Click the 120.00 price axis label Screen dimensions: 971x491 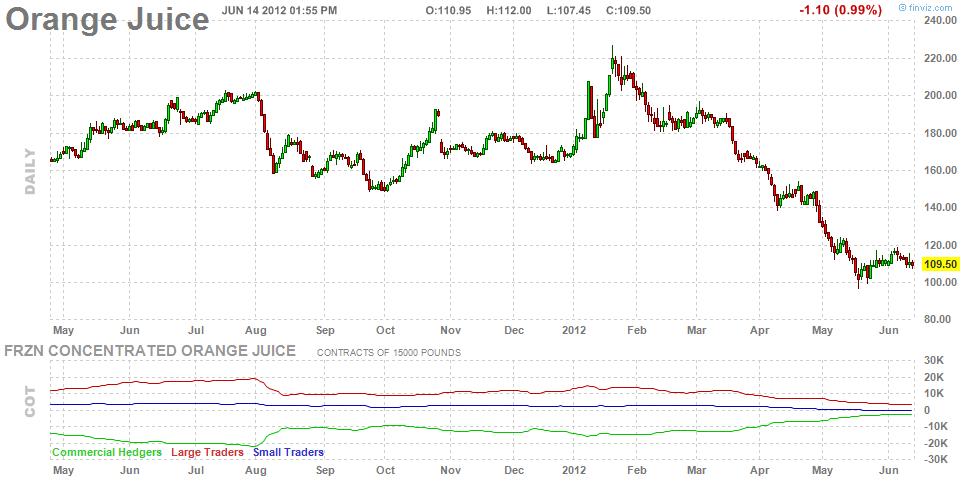tap(940, 245)
